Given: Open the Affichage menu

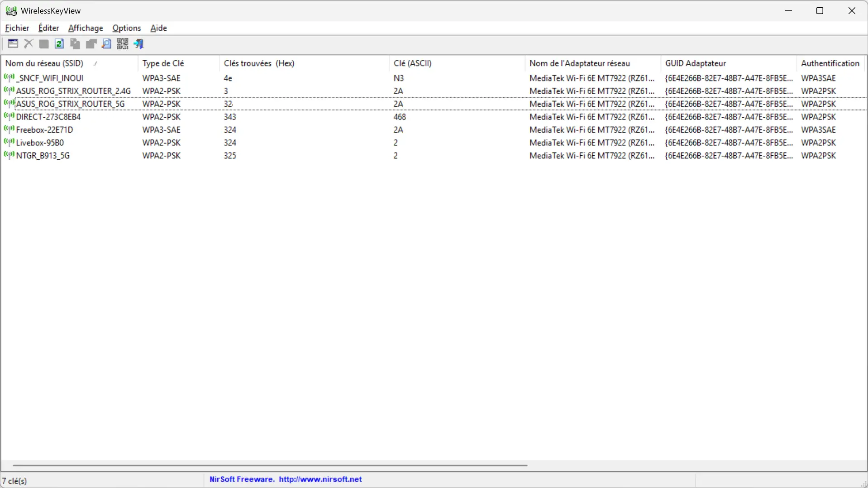Looking at the screenshot, I should tap(86, 28).
